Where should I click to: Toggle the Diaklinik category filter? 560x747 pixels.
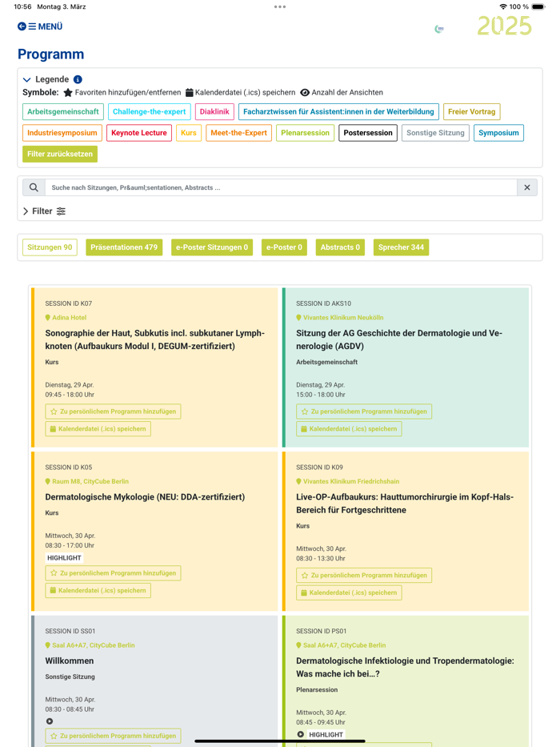coord(214,111)
